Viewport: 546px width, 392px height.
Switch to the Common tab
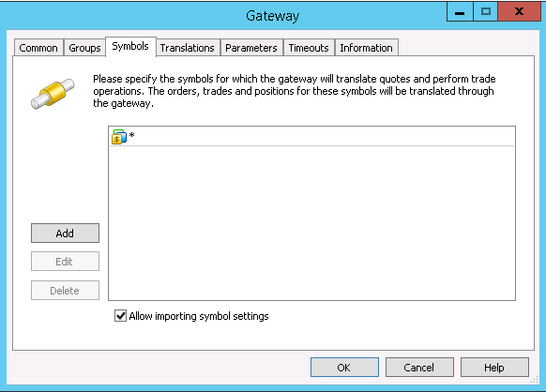(38, 48)
